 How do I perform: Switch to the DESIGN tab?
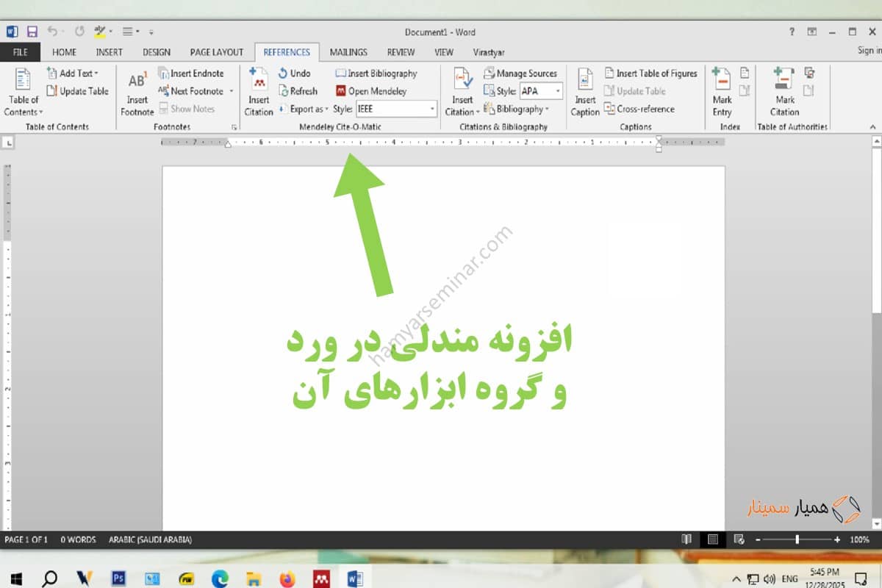[x=157, y=52]
